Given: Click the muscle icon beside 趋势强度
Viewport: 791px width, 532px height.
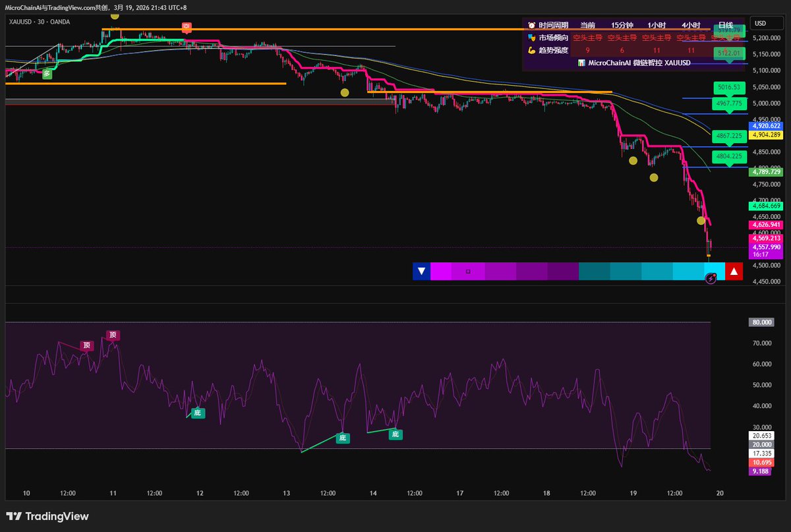Looking at the screenshot, I should pos(532,50).
